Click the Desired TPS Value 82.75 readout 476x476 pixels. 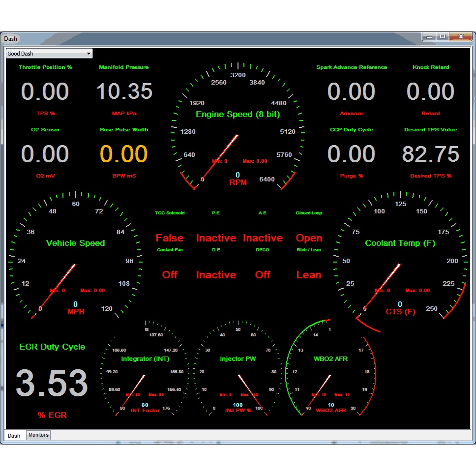(x=431, y=154)
